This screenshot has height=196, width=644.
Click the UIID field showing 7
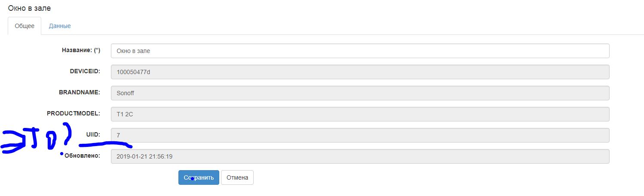point(360,135)
